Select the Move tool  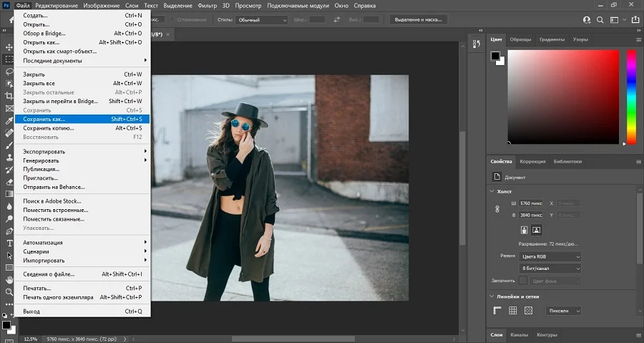coord(9,47)
